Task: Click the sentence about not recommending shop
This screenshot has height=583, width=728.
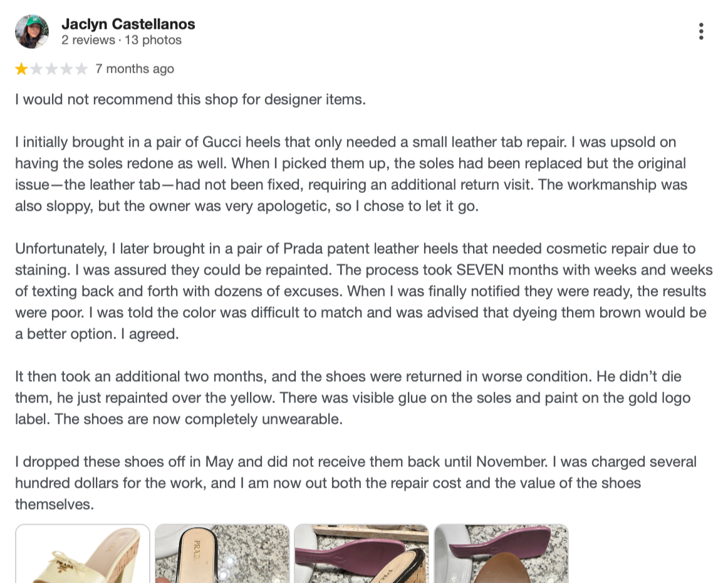Action: (190, 100)
